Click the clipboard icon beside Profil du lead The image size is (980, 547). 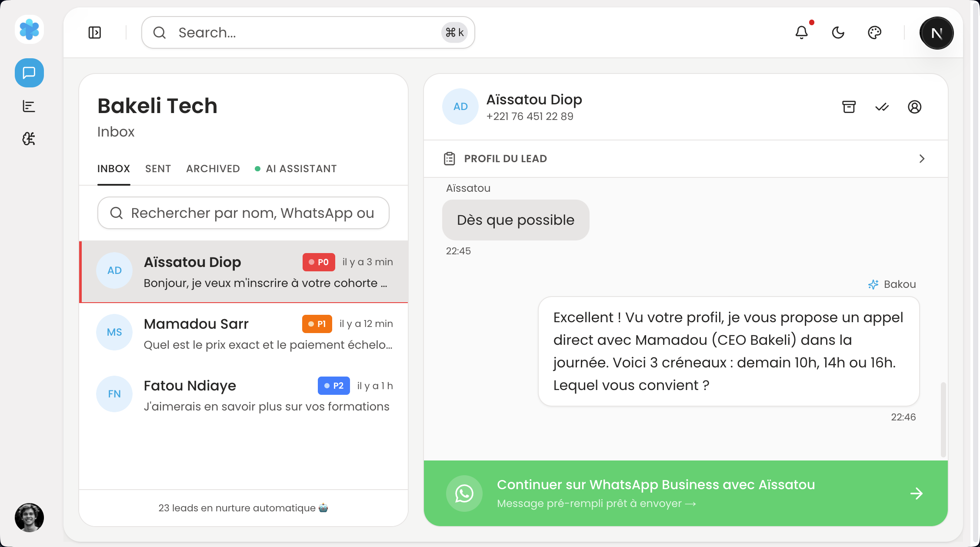click(x=449, y=159)
